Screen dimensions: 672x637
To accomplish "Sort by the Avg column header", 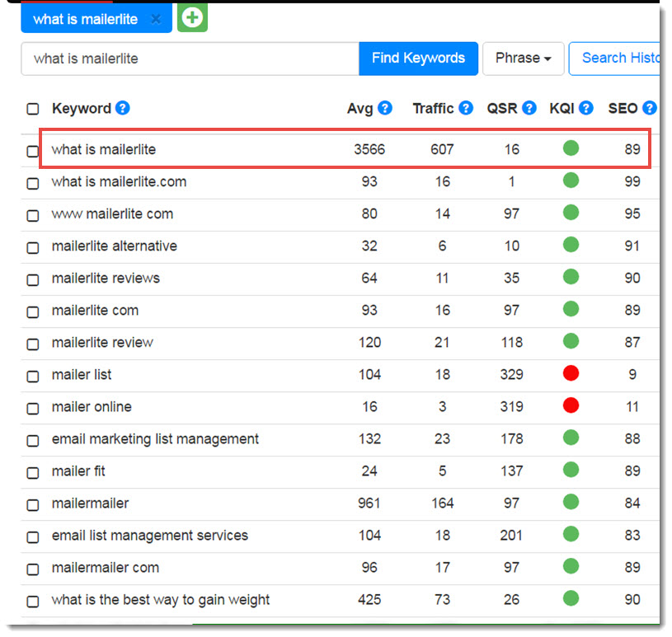I will coord(360,109).
